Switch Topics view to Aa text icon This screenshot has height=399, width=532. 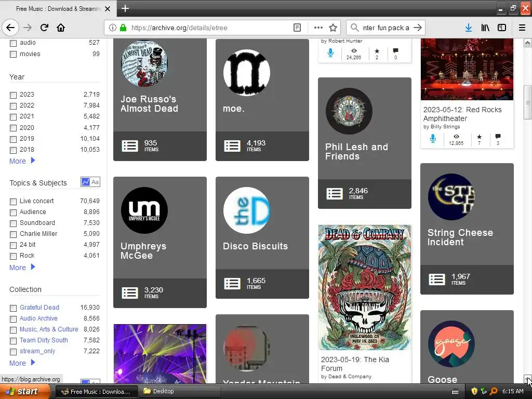[96, 182]
